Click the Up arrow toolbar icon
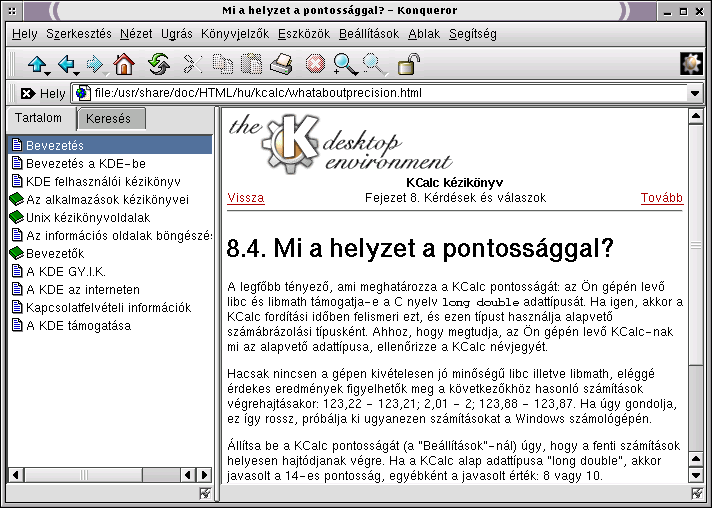Screen dimensions: 712x508 click(36, 64)
